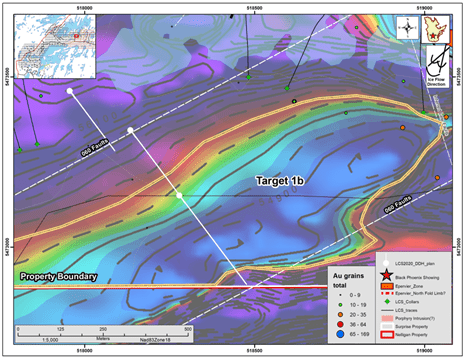Viewport: 465px width, 360px height.
Task: Click the green LCS_Collars diamond in legend
Action: (x=387, y=302)
